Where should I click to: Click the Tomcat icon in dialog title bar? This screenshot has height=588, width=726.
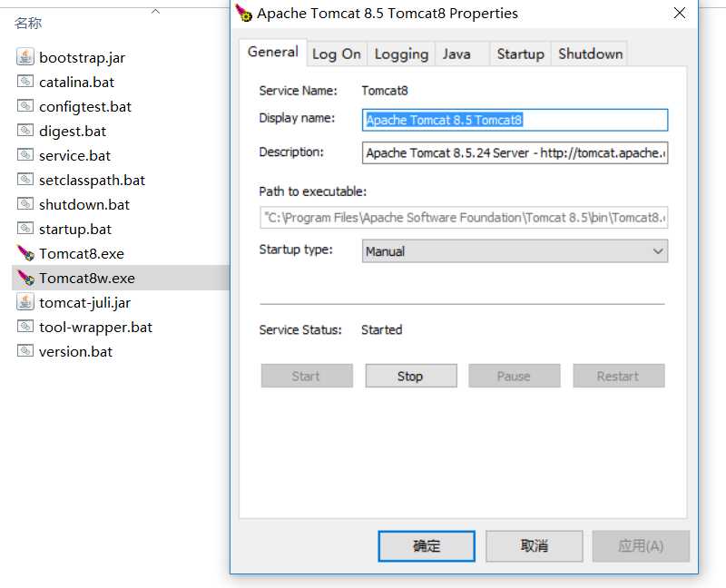click(243, 13)
